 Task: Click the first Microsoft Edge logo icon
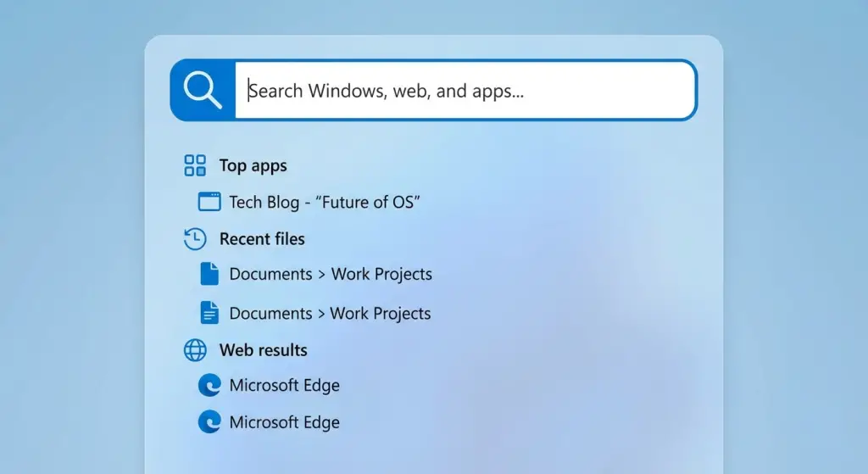(x=209, y=385)
